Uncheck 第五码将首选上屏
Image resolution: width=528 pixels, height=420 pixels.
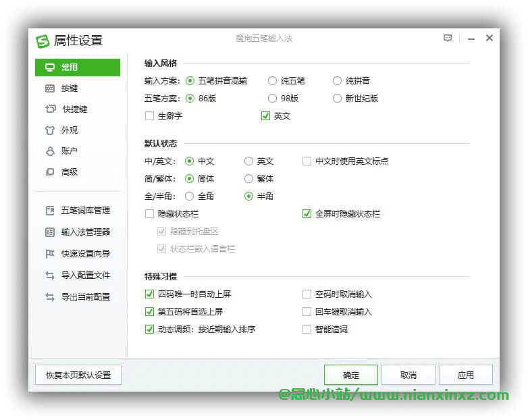[149, 311]
